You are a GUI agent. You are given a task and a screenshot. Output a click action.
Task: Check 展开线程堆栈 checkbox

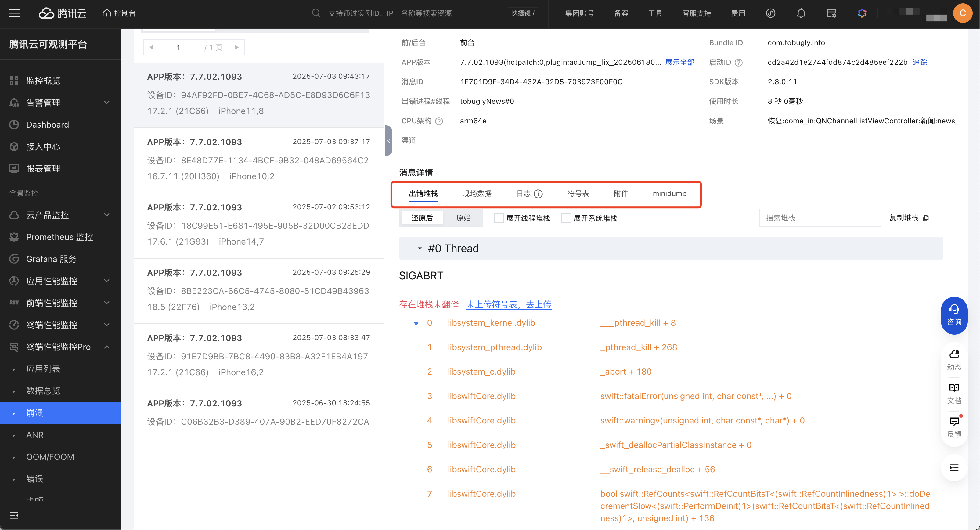499,218
